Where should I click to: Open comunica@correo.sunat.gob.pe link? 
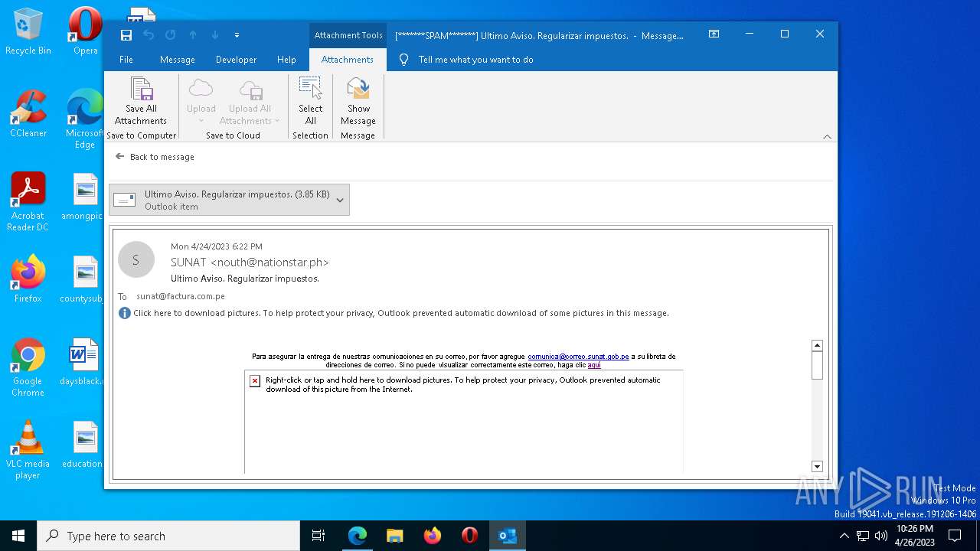578,357
